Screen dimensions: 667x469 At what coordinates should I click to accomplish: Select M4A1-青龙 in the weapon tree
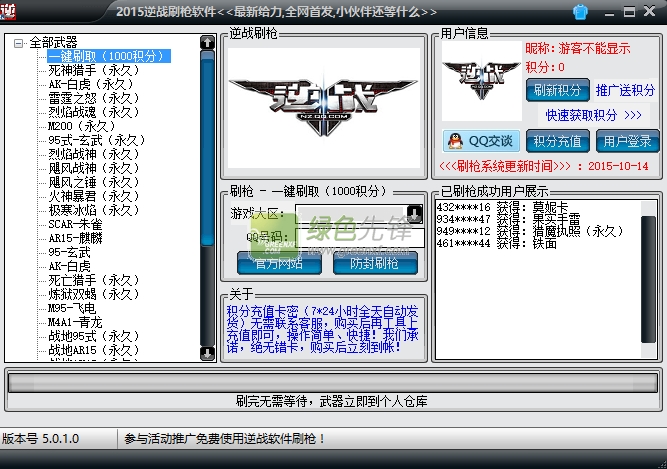pos(76,323)
